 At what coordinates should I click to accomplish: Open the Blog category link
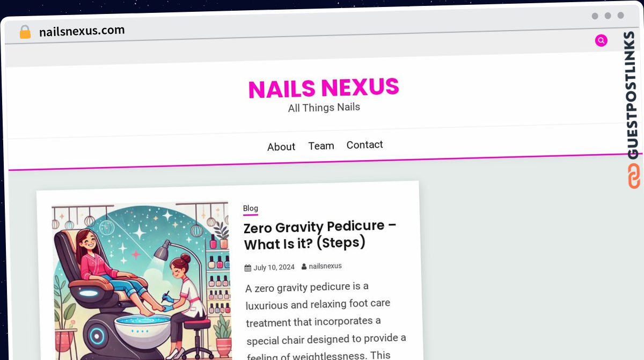[x=251, y=208]
